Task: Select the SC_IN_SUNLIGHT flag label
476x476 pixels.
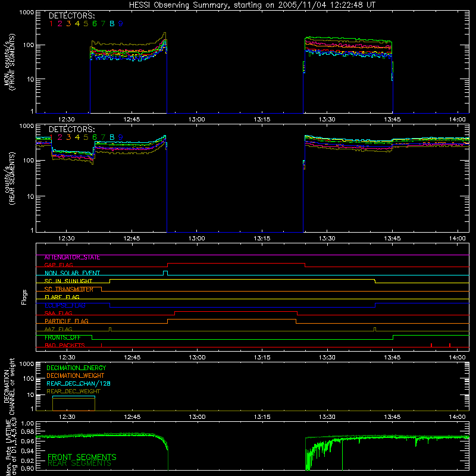Action: pos(68,281)
